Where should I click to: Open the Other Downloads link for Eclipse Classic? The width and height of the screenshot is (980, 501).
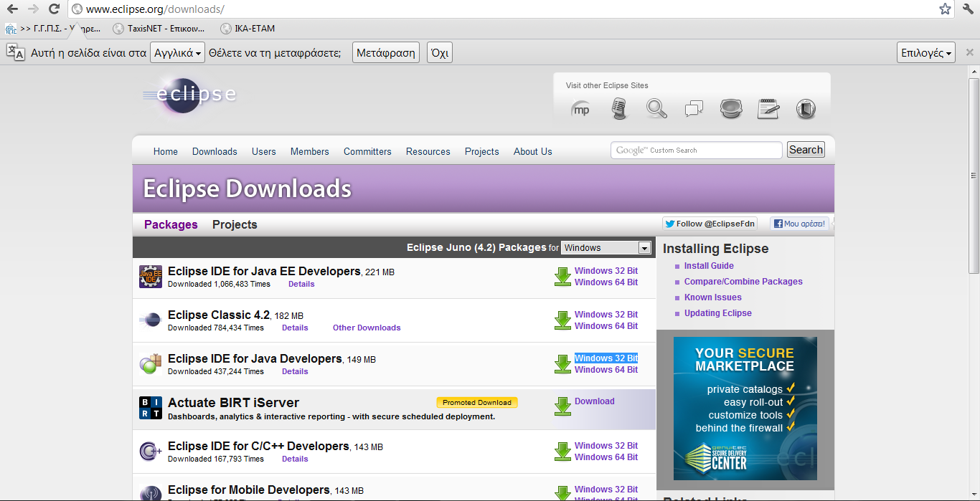[x=367, y=328]
